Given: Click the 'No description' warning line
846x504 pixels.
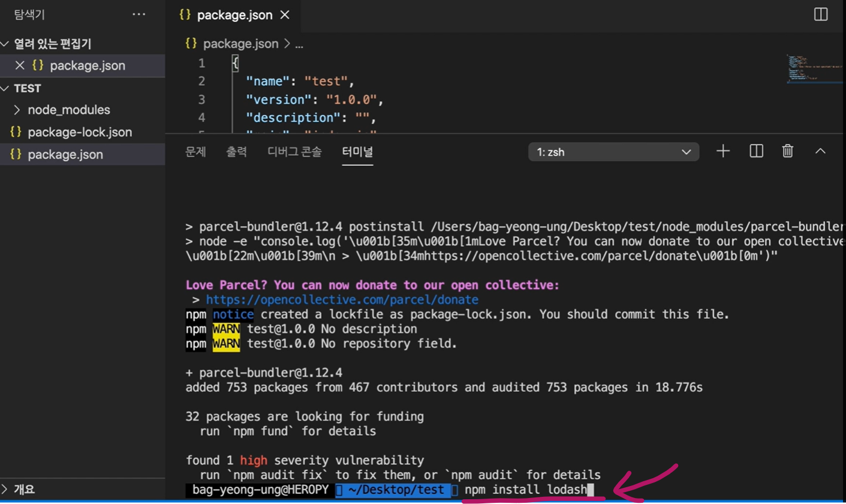Looking at the screenshot, I should (301, 329).
